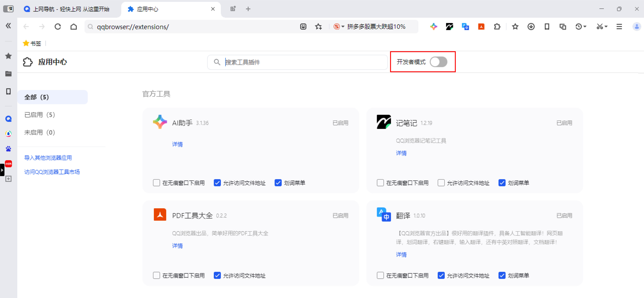Open the user profile avatar
This screenshot has width=644, height=298.
point(636,27)
